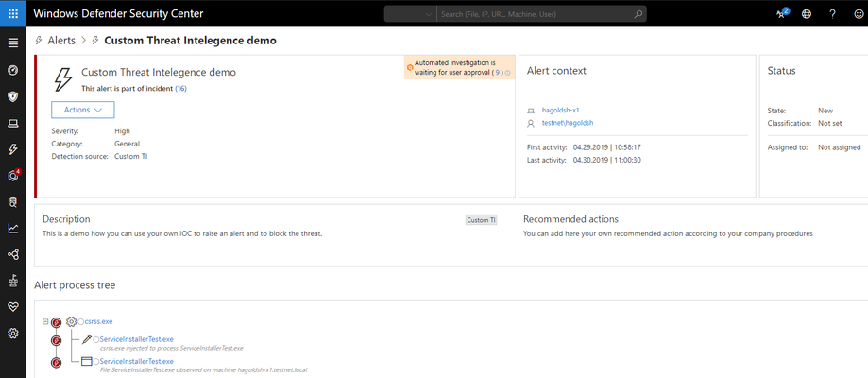
Task: Click Last activity timestamp 04.30.2019 | 11:00:30
Action: click(607, 161)
